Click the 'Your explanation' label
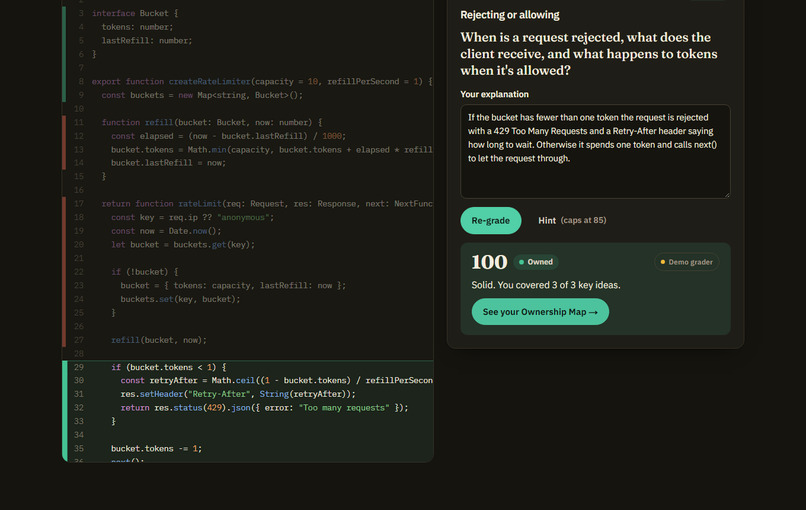 tap(494, 94)
